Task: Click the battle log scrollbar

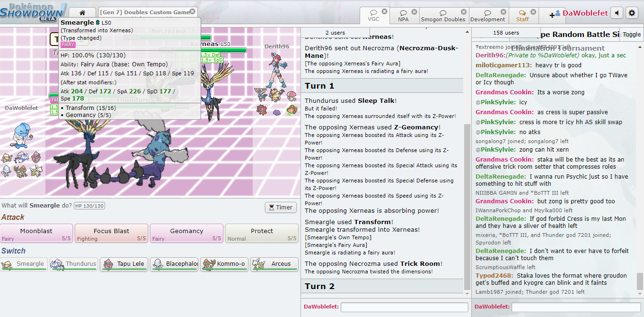Action: point(467,190)
